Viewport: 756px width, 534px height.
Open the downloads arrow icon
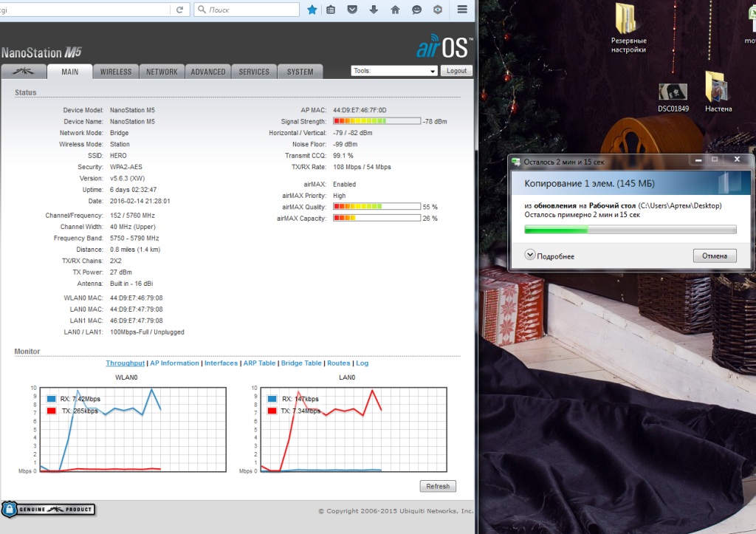(x=374, y=10)
